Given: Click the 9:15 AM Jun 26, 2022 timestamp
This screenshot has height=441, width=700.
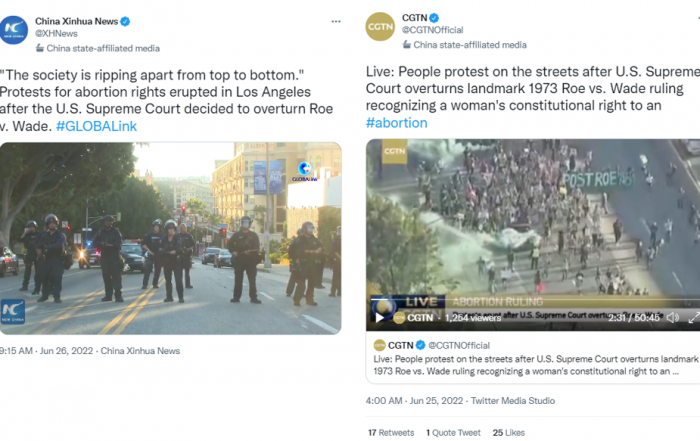Looking at the screenshot, I should tap(46, 351).
